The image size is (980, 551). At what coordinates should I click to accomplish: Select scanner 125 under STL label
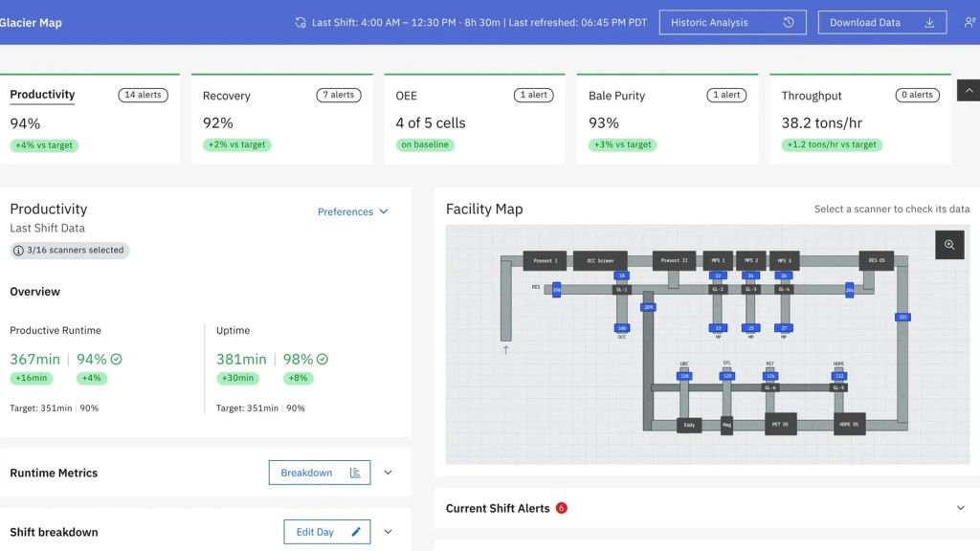point(727,376)
